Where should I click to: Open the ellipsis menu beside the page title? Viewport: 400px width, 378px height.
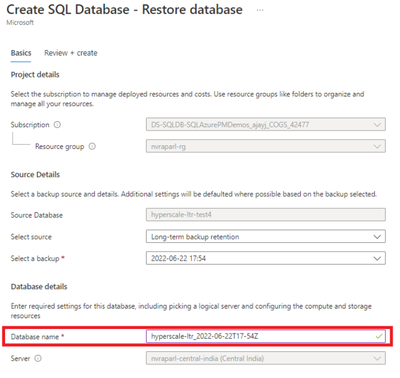pyautogui.click(x=260, y=10)
